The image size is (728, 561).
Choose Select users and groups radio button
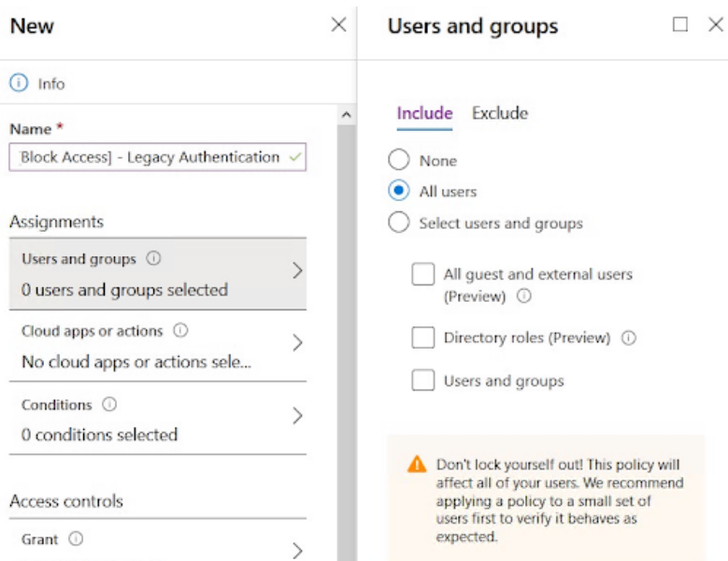(399, 223)
